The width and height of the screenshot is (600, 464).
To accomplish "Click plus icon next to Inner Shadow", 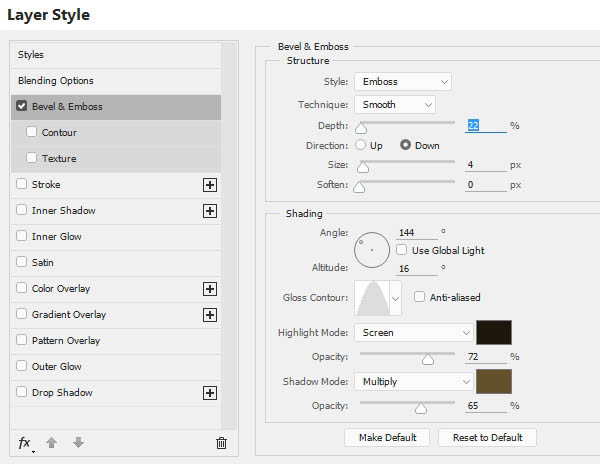I will [x=210, y=211].
